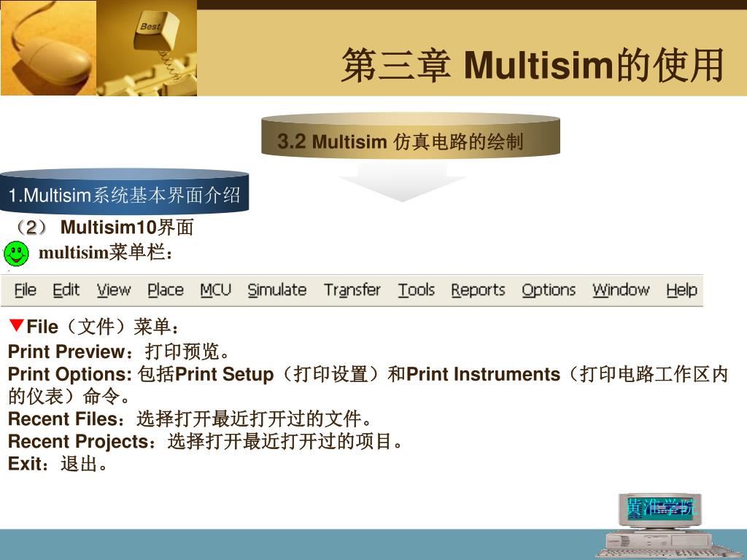Open the Place menu
This screenshot has width=747, height=560.
(166, 290)
